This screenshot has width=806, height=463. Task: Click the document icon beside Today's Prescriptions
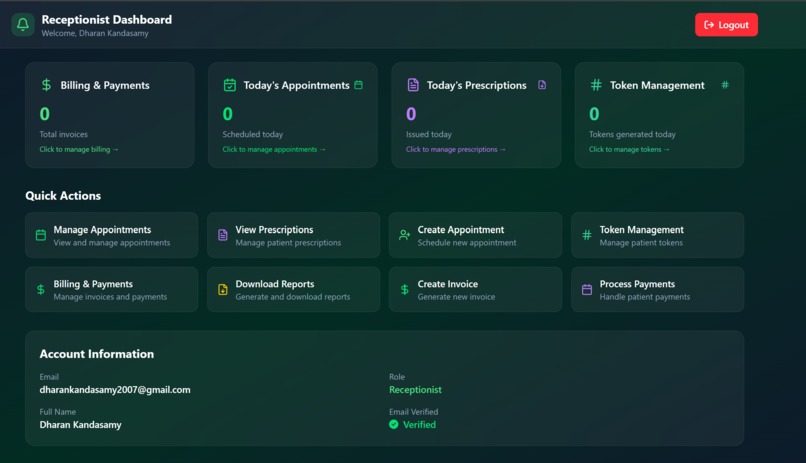(413, 85)
